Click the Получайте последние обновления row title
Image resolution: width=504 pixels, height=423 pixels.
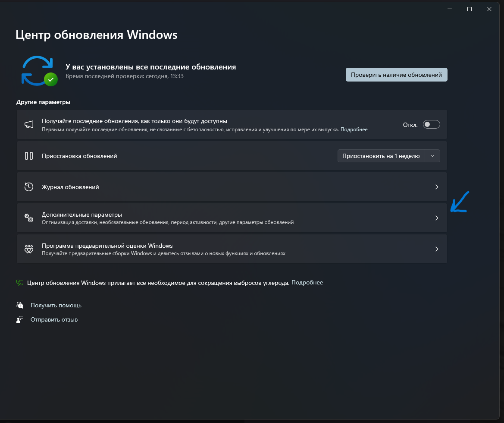pyautogui.click(x=135, y=121)
